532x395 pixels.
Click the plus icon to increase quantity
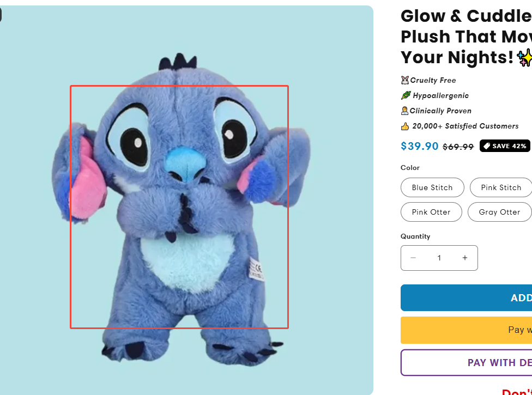(x=465, y=258)
